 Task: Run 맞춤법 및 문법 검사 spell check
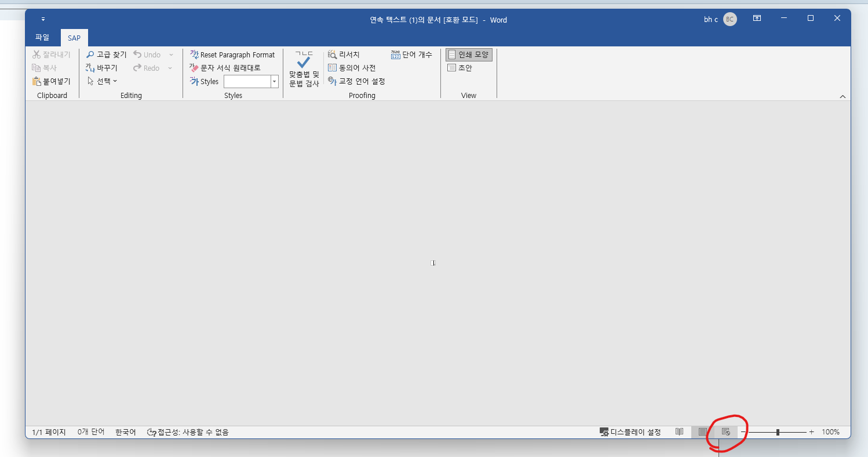(304, 69)
